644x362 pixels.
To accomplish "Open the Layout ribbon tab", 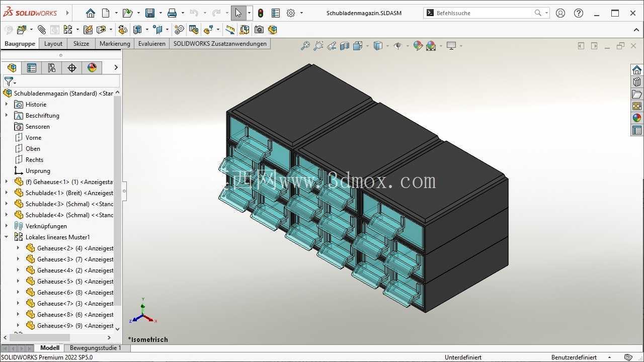I will pyautogui.click(x=53, y=44).
